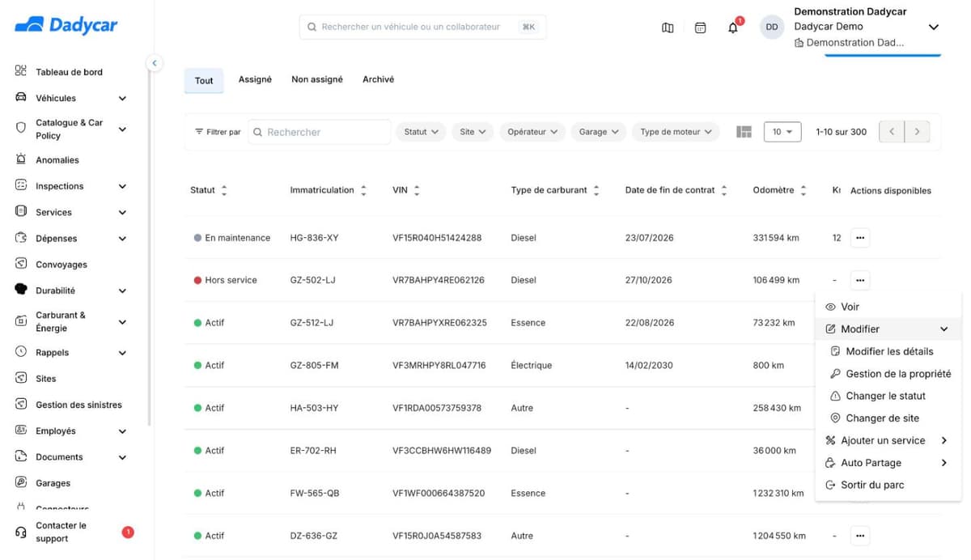Click the Véhicules car icon in sidebar
Viewport: 971px width, 560px height.
21,97
